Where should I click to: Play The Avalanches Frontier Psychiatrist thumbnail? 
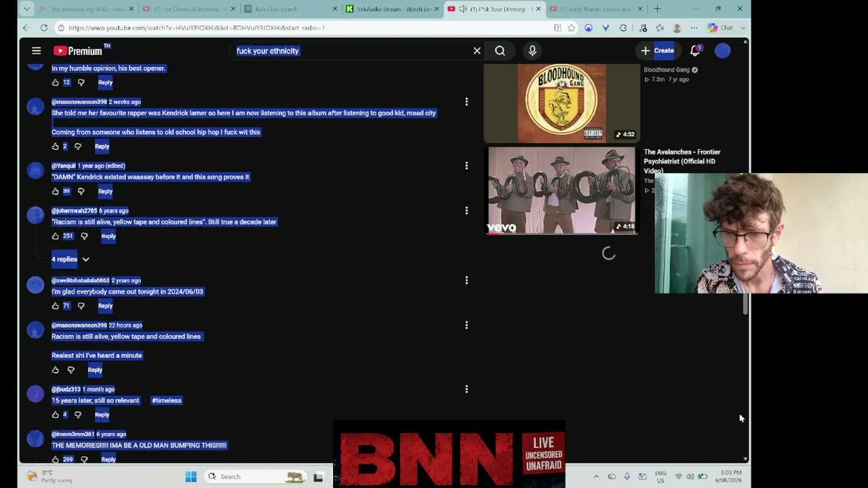pyautogui.click(x=561, y=190)
